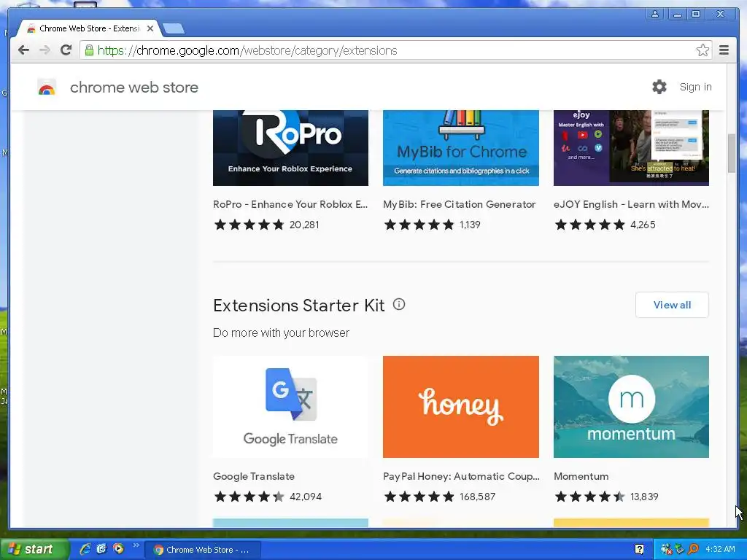View all Extensions Starter Kit items
747x560 pixels.
(672, 305)
